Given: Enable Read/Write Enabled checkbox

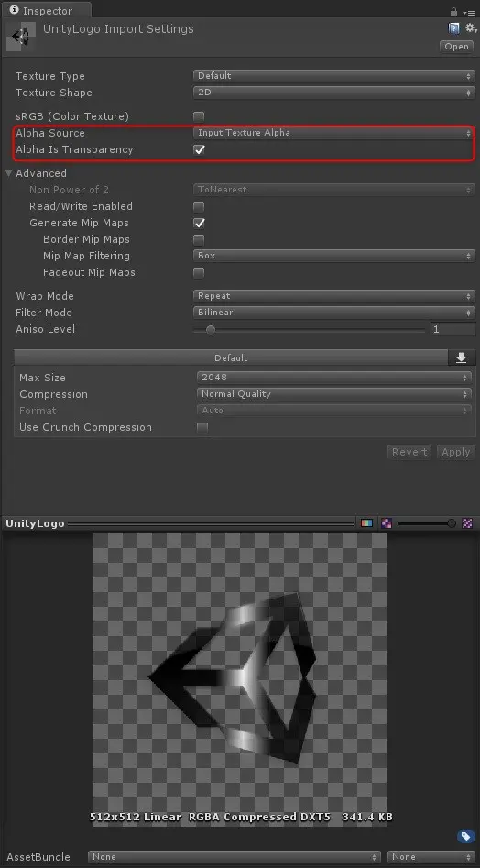Looking at the screenshot, I should [x=199, y=206].
